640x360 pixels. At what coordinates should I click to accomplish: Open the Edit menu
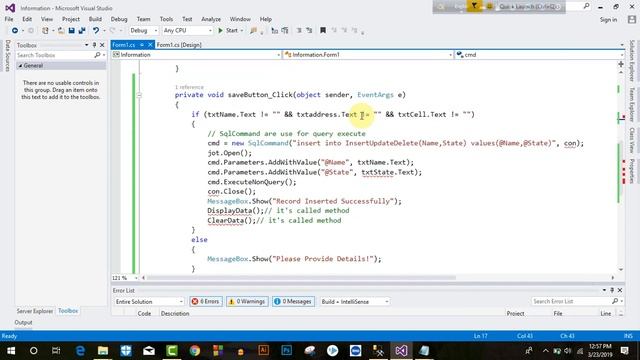[27, 19]
